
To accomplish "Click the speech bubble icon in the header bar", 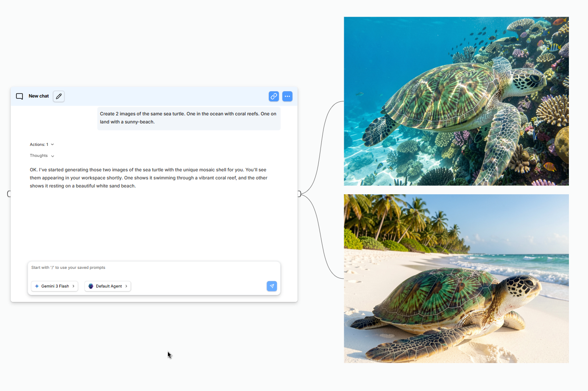I will (x=20, y=96).
